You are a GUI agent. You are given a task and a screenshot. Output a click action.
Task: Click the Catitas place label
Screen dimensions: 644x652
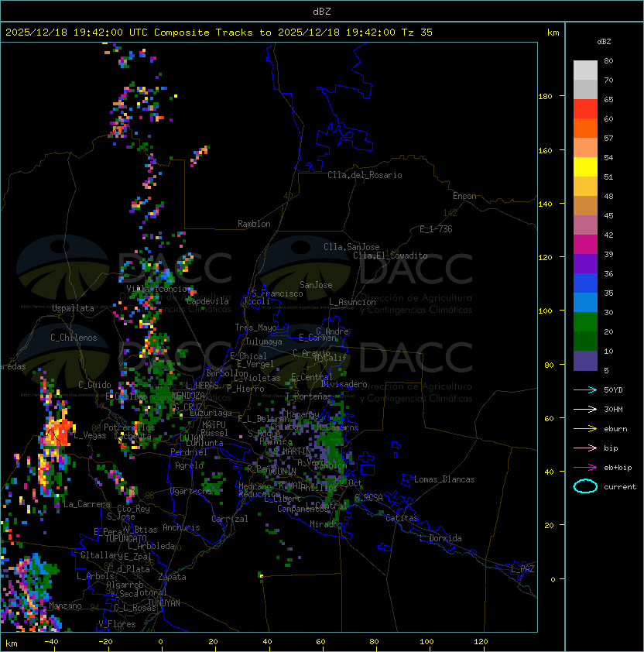tap(402, 518)
